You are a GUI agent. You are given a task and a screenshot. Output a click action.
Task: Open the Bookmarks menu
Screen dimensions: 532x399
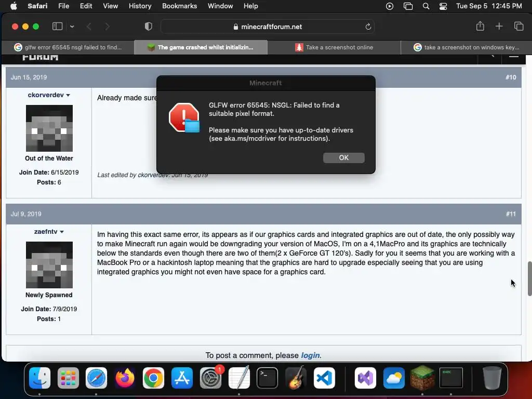pyautogui.click(x=179, y=6)
